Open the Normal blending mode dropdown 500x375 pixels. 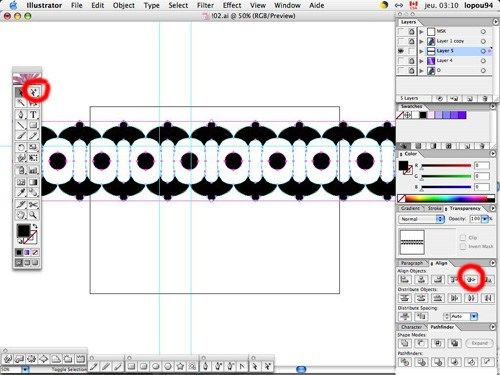pos(422,219)
